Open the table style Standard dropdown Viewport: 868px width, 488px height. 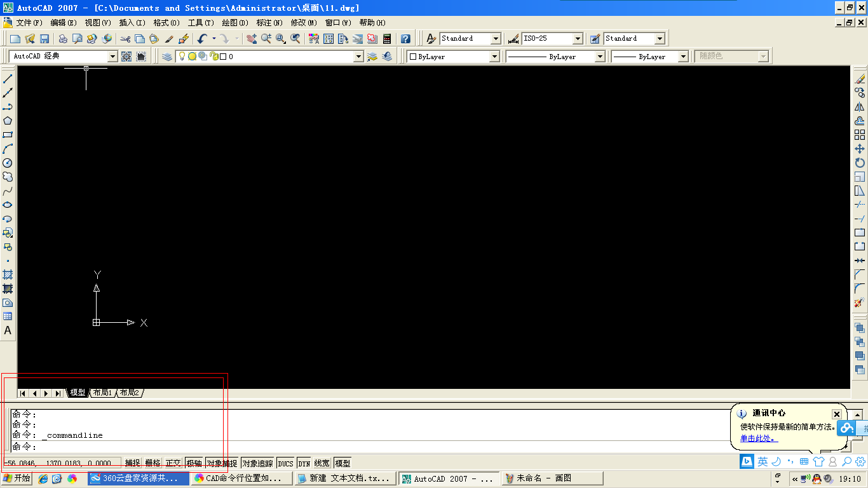coord(660,39)
